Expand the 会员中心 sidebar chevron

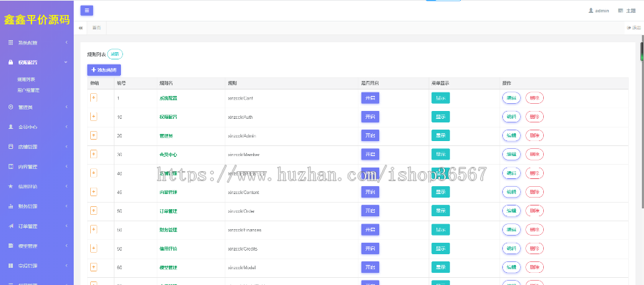pyautogui.click(x=66, y=127)
